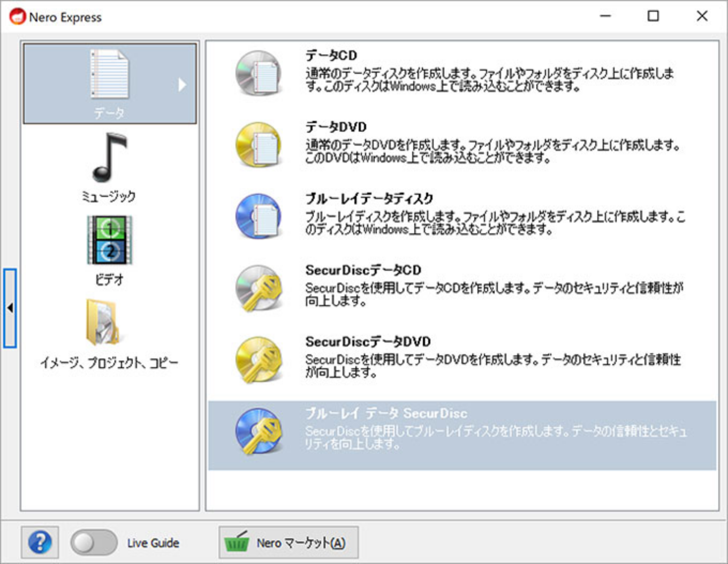Open the Nero マーケット(A) button
The width and height of the screenshot is (728, 564).
[x=289, y=542]
